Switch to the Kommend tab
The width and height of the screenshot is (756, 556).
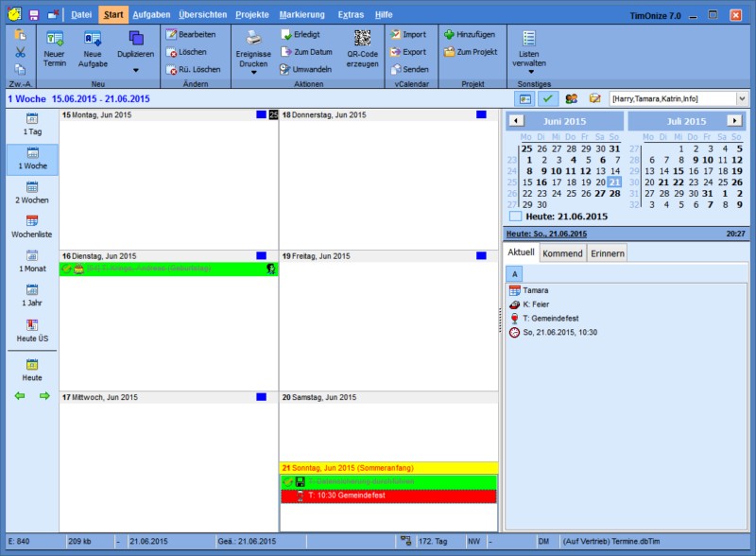pos(562,253)
